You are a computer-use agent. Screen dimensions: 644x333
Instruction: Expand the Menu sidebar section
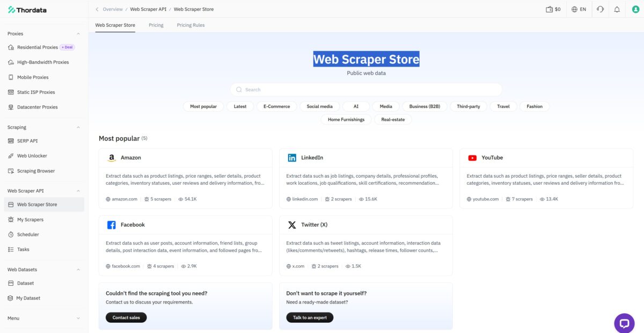(78, 318)
